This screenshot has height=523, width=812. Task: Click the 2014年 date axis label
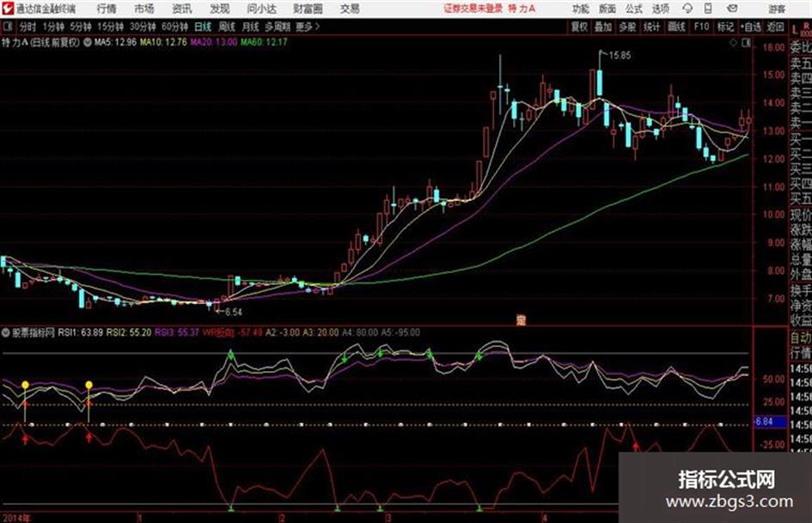coord(16,518)
